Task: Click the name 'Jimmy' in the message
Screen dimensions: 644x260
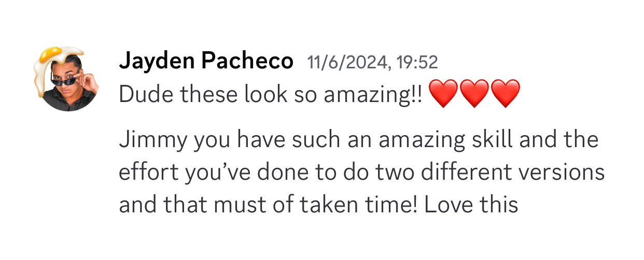Action: [x=152, y=140]
